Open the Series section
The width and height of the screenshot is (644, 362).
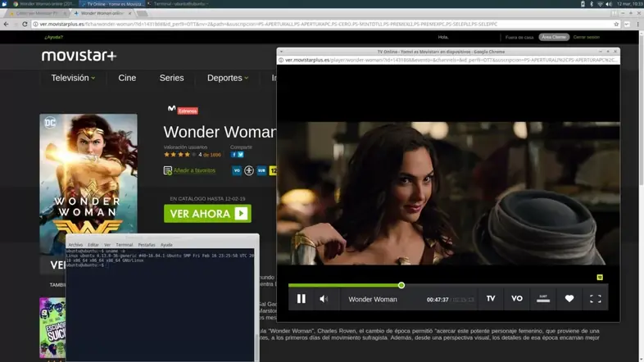[172, 78]
